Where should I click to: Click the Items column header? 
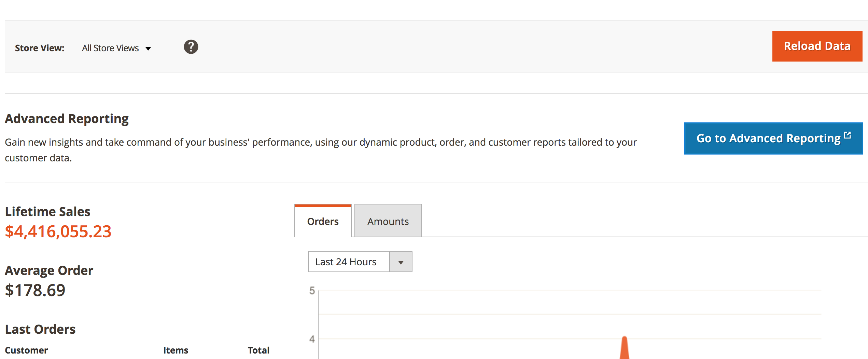pos(175,350)
